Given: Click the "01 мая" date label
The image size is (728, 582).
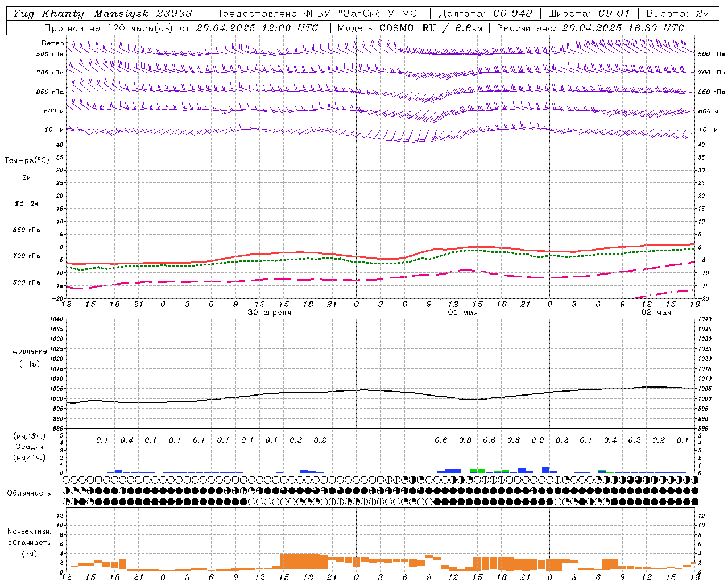Looking at the screenshot, I should (x=463, y=313).
